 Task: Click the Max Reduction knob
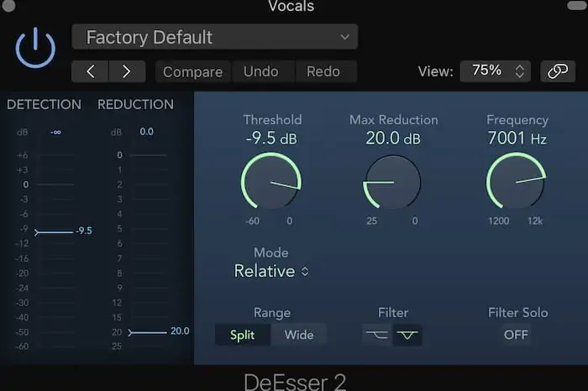(x=392, y=182)
